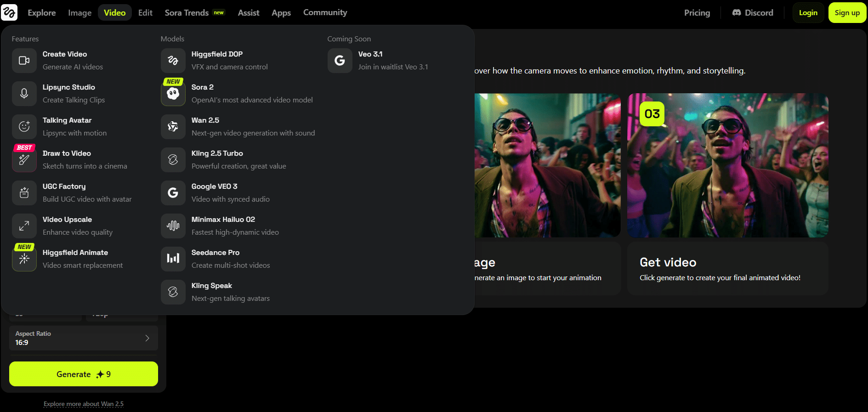Follow the Explore more about Wan 2.5 link
Image resolution: width=868 pixels, height=412 pixels.
coord(84,404)
